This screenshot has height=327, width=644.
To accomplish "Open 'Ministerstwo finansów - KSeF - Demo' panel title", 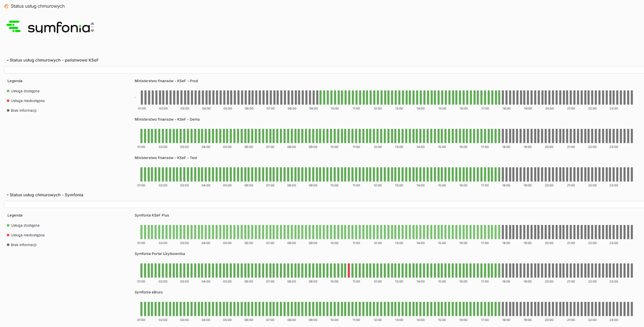I will (x=167, y=119).
